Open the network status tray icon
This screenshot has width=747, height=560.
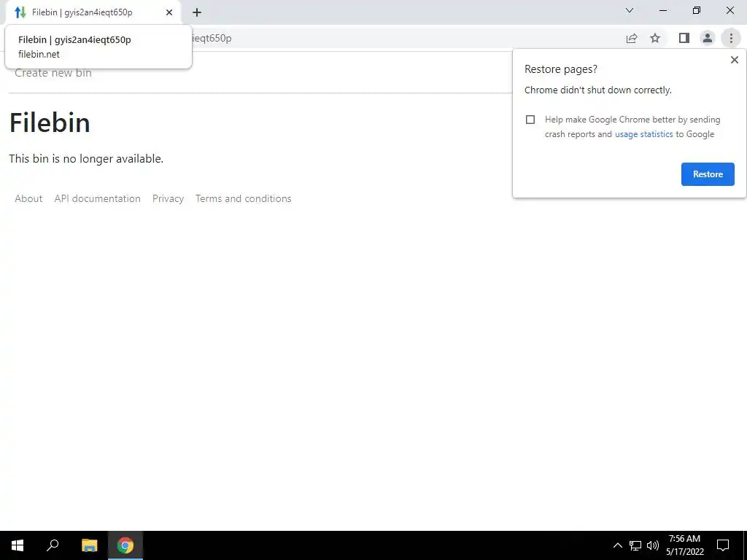635,545
